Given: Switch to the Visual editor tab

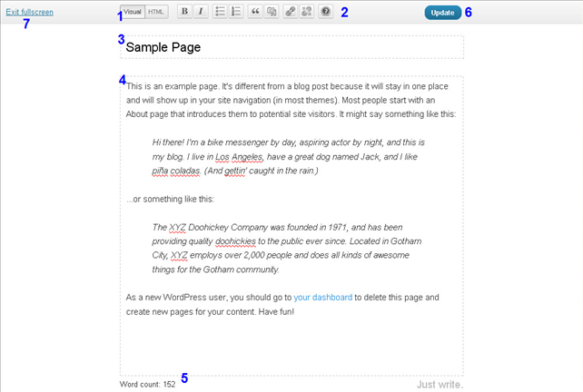Looking at the screenshot, I should [x=133, y=12].
